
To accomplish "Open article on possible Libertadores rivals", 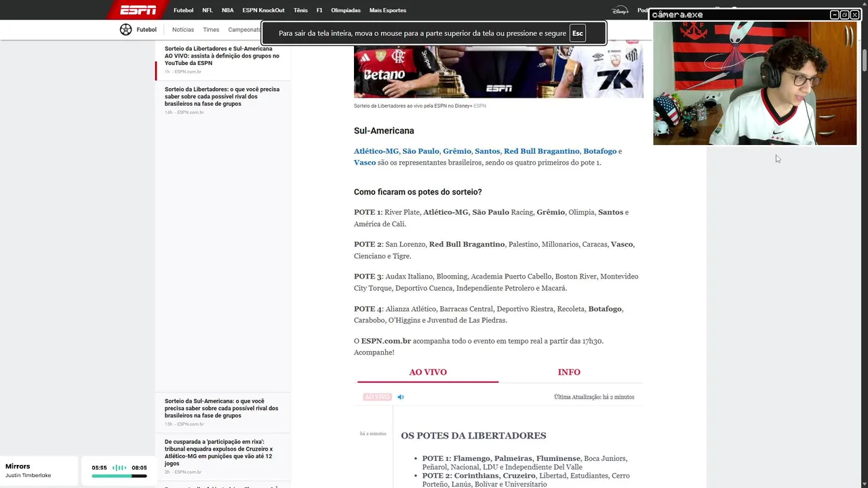I will click(x=222, y=96).
